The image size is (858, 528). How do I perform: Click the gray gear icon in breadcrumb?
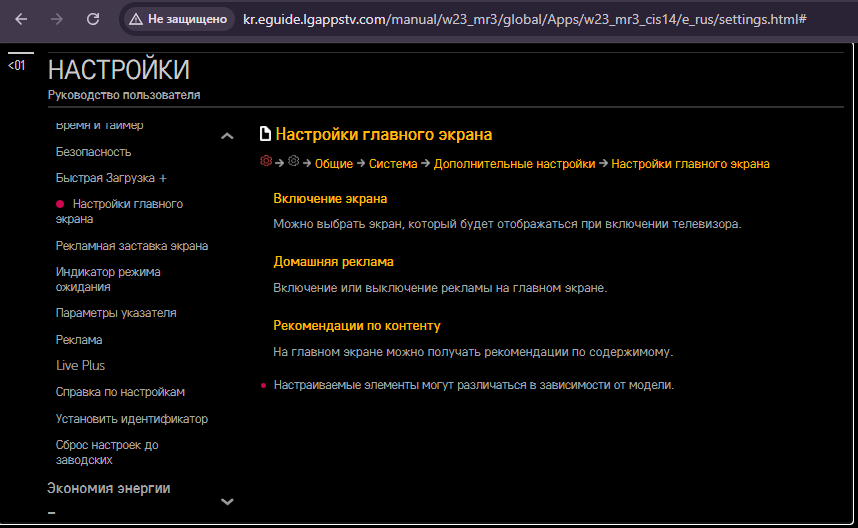pyautogui.click(x=293, y=162)
